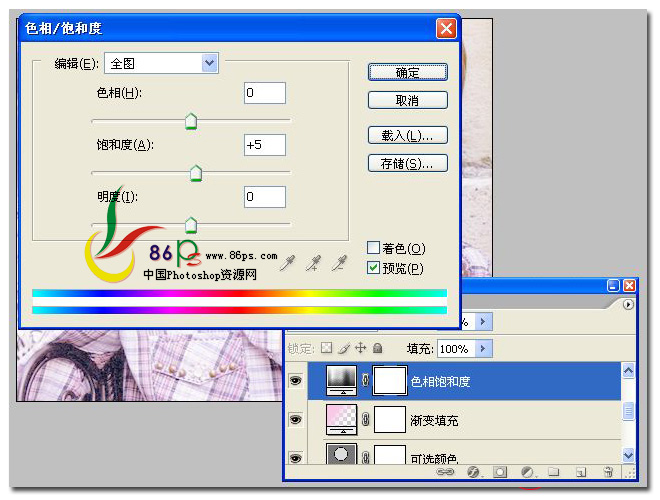660x500 pixels.
Task: Click the 明度(I) value field
Action: coord(265,197)
